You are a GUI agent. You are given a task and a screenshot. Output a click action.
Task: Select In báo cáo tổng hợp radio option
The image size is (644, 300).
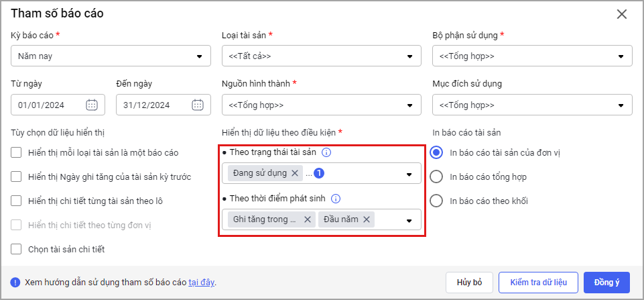436,177
